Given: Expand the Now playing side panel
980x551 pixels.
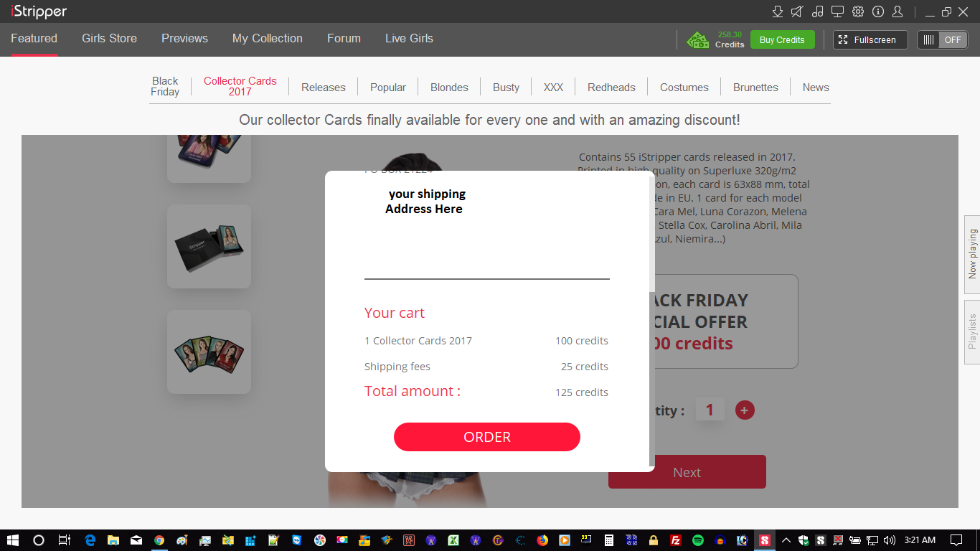Looking at the screenshot, I should click(x=972, y=254).
